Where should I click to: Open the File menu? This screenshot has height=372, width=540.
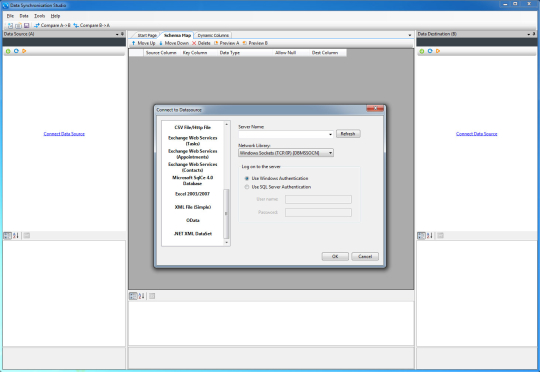click(x=10, y=16)
